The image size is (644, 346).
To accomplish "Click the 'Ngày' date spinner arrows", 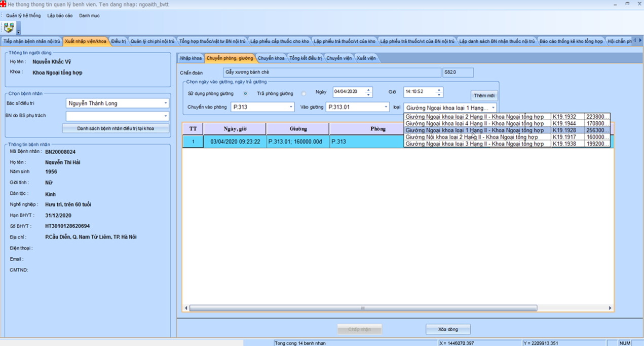I will pyautogui.click(x=368, y=92).
